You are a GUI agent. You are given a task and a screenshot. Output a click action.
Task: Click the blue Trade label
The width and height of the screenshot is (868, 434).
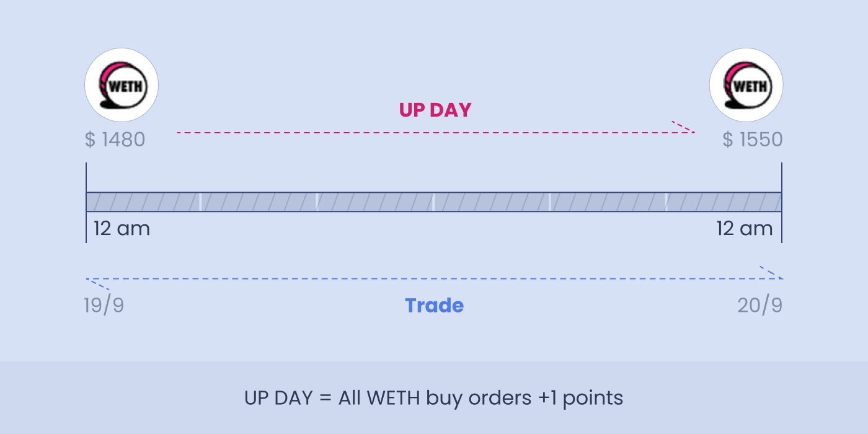pos(434,306)
